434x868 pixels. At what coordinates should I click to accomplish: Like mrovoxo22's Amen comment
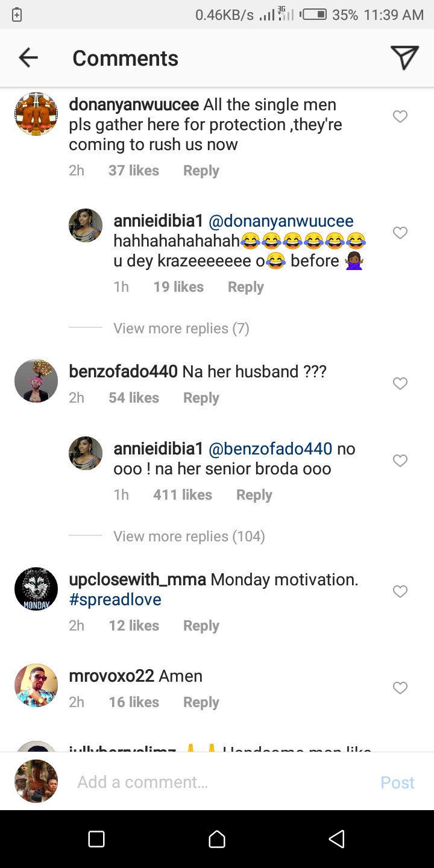pyautogui.click(x=400, y=688)
